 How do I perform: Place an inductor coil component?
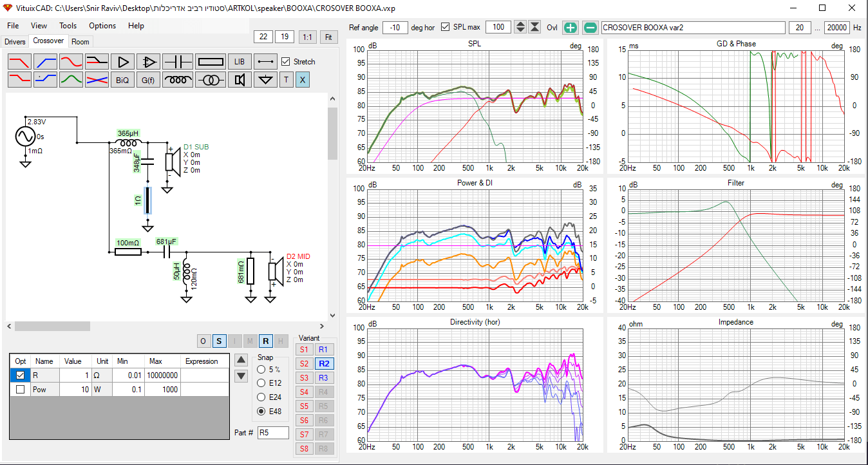pyautogui.click(x=177, y=80)
